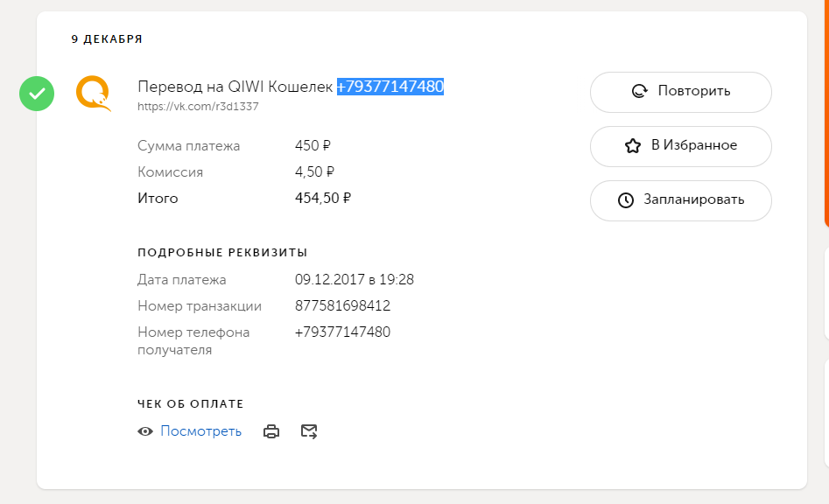Add payment to favorites with В Избранное

tap(681, 146)
